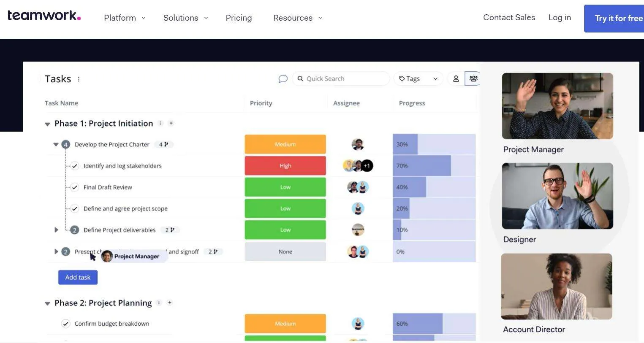
Task: Click plus icon beside Phase 2: Project Planning
Action: click(x=170, y=302)
